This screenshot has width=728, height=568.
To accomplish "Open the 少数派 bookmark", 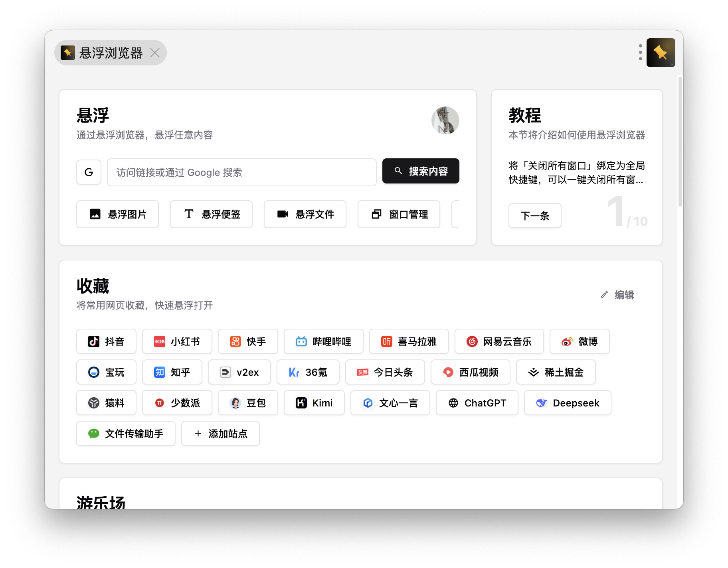I will 177,403.
